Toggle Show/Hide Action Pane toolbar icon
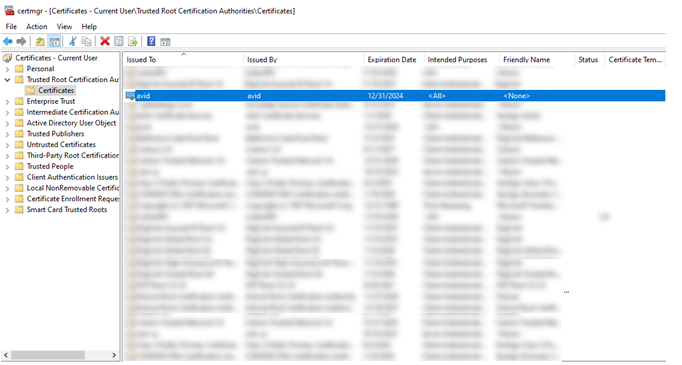This screenshot has width=682, height=365. (x=165, y=42)
